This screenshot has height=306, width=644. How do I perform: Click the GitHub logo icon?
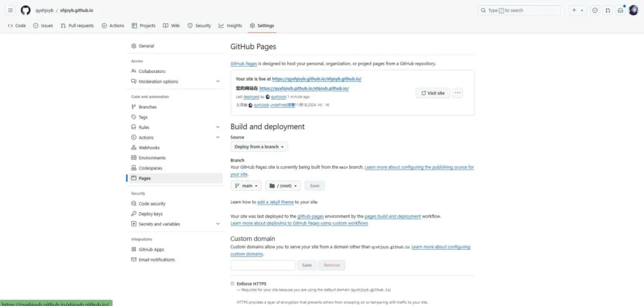pyautogui.click(x=25, y=10)
